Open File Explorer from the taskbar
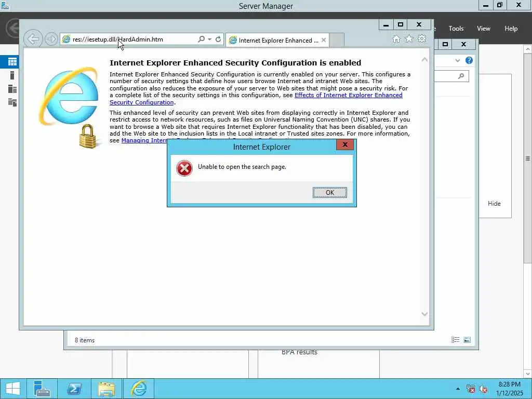 [x=106, y=389]
